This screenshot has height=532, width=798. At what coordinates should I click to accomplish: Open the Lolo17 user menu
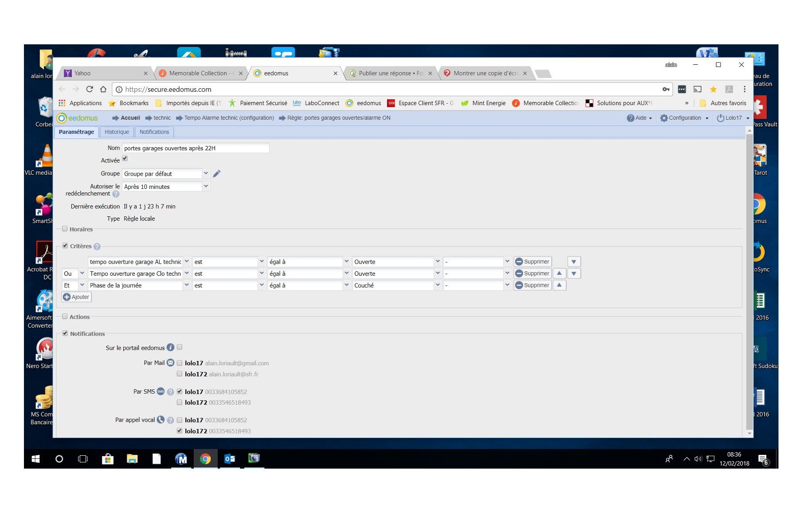tap(733, 118)
